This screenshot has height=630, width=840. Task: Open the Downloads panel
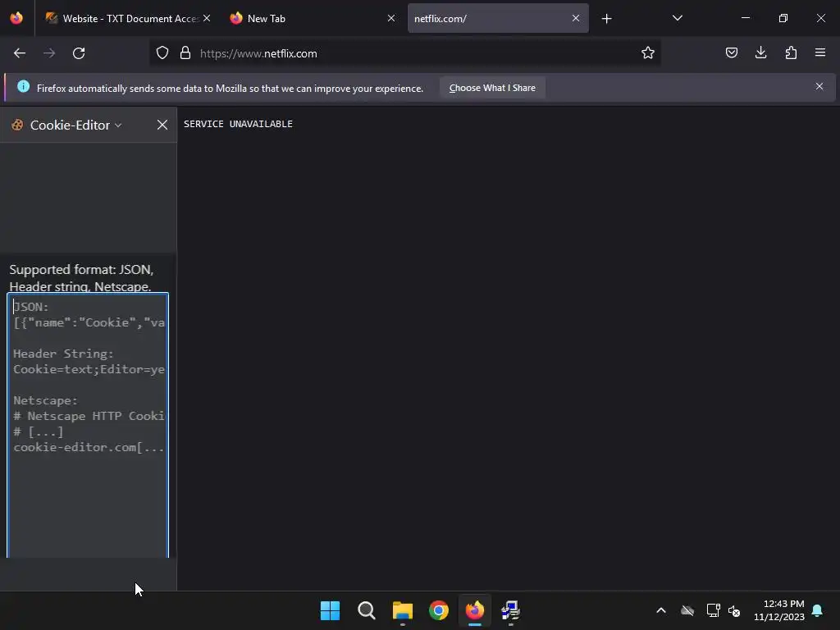pyautogui.click(x=760, y=52)
